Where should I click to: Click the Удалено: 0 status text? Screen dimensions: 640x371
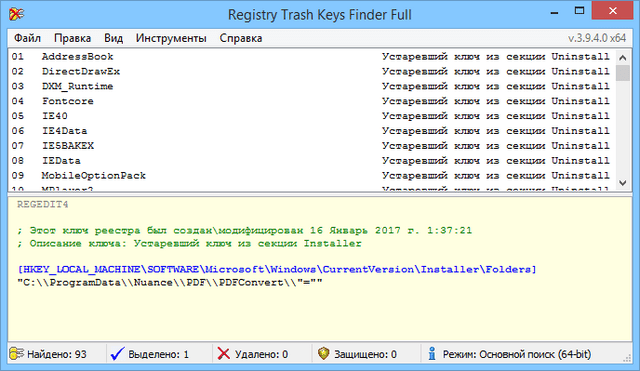pos(261,354)
